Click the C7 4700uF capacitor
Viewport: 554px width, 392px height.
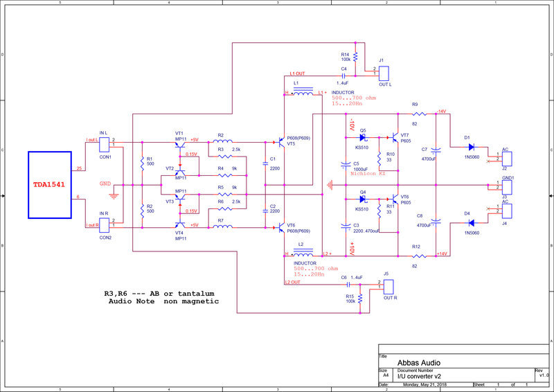[436, 151]
